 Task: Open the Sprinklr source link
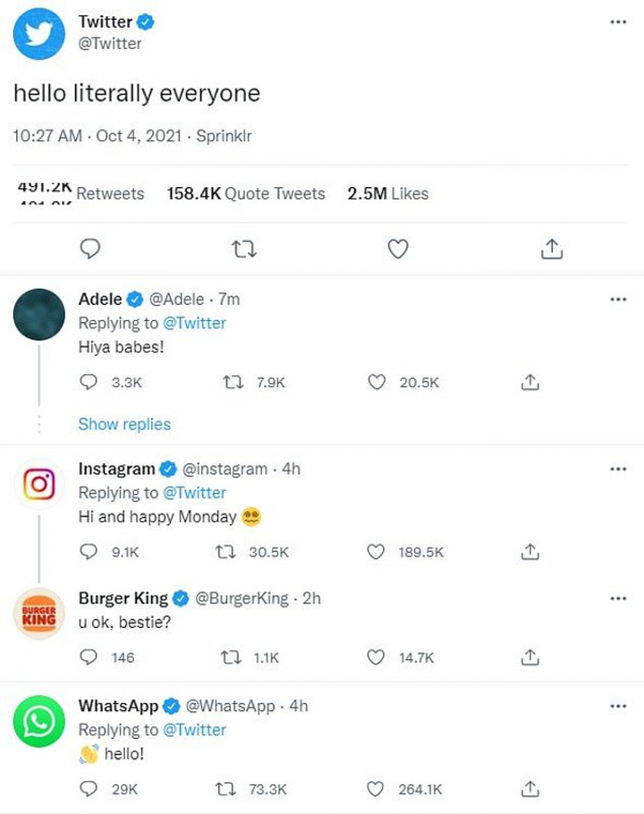[x=224, y=137]
